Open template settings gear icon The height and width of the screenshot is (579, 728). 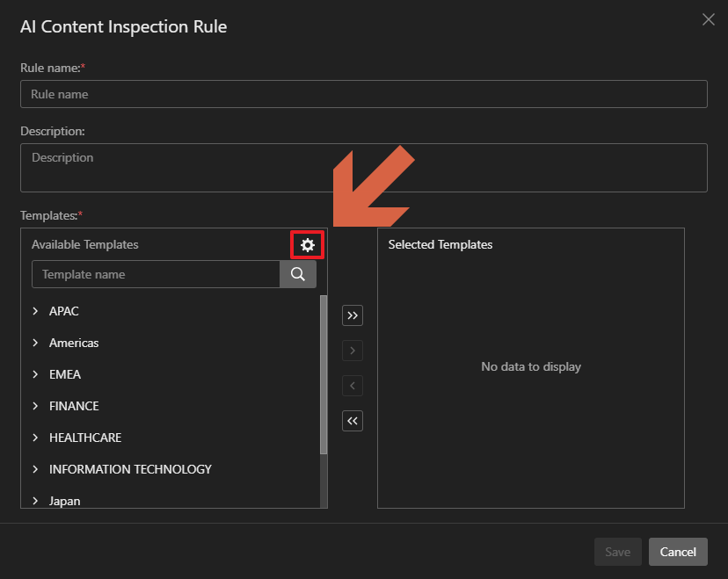pos(307,245)
